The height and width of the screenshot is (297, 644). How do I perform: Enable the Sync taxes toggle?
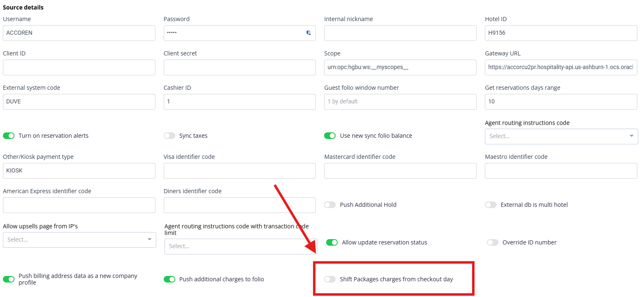(x=169, y=136)
